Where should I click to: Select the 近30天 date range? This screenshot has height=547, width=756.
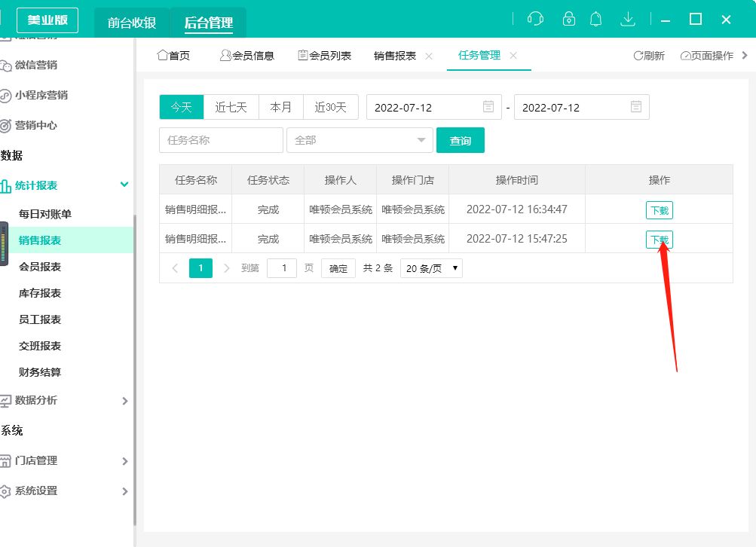(x=330, y=107)
